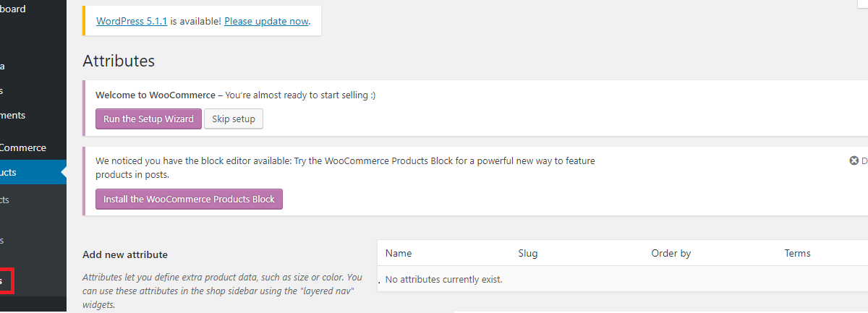Viewport: 868px width, 313px height.
Task: Dismiss the Products Block notice via the x icon
Action: point(854,160)
